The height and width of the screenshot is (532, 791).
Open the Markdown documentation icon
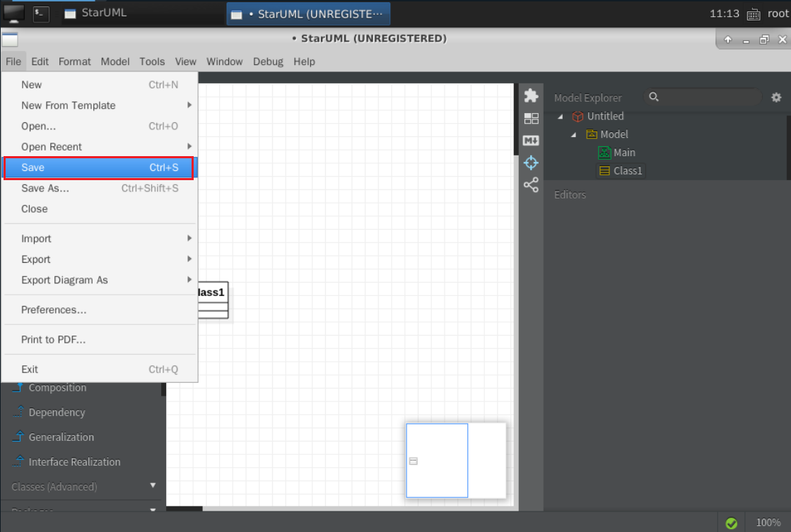point(531,141)
